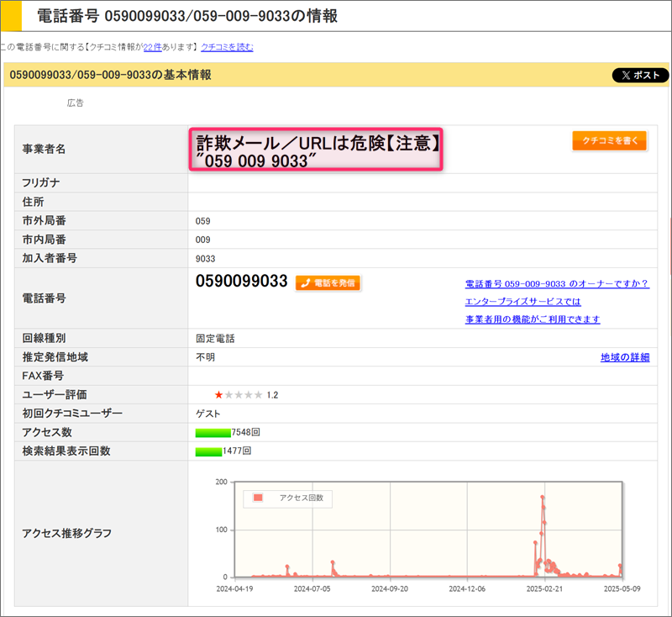Image resolution: width=672 pixels, height=617 pixels.
Task: Click the 市内局番 value 009
Action: (x=202, y=240)
